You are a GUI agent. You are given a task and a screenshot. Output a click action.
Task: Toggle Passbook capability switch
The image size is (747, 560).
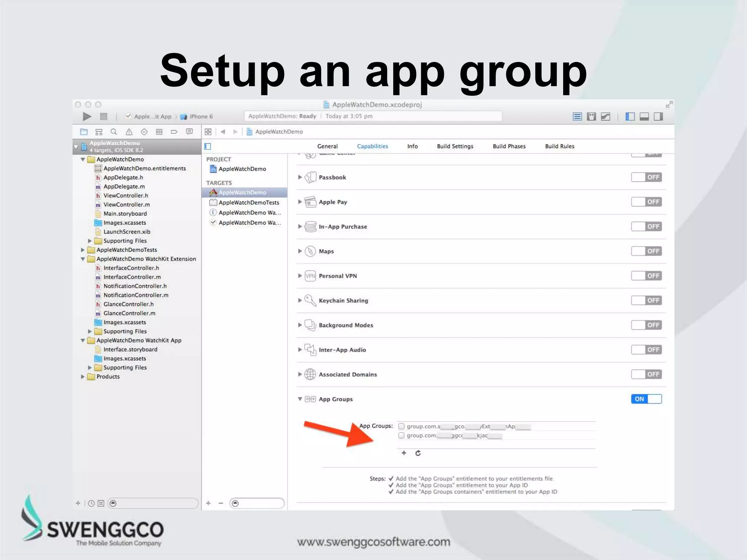coord(646,177)
